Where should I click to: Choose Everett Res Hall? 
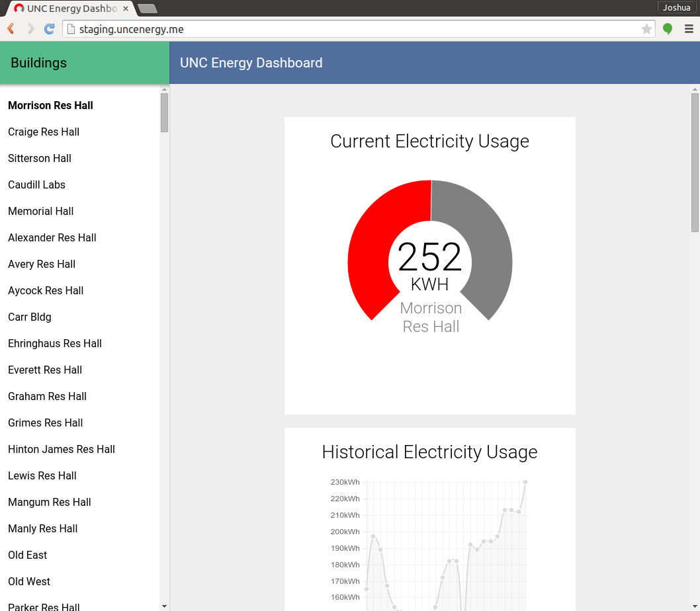(x=45, y=370)
